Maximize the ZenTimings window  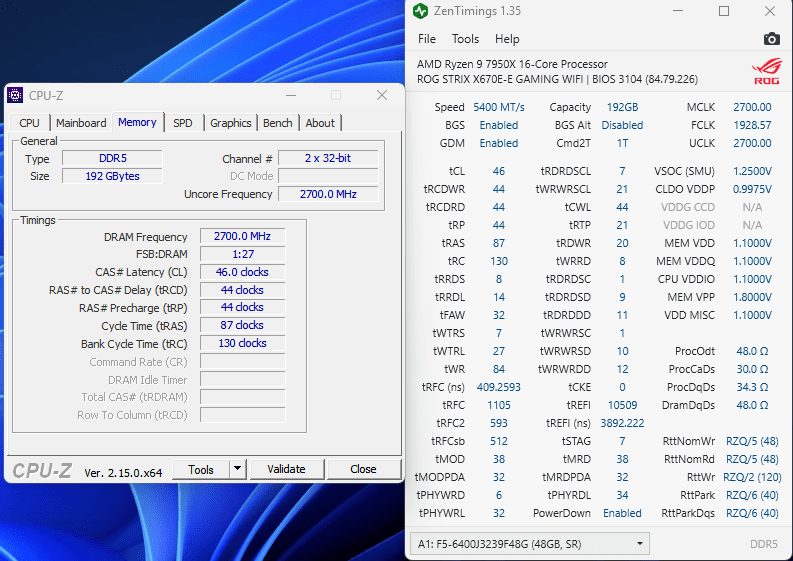tap(724, 11)
